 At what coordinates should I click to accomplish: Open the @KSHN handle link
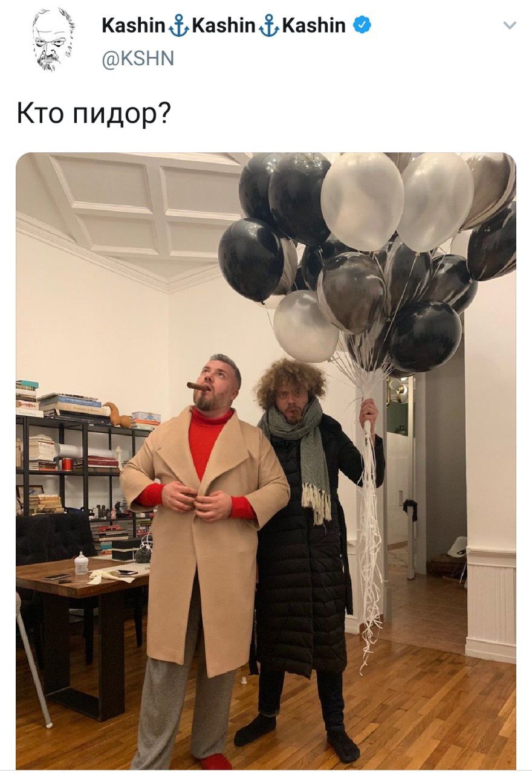point(138,58)
